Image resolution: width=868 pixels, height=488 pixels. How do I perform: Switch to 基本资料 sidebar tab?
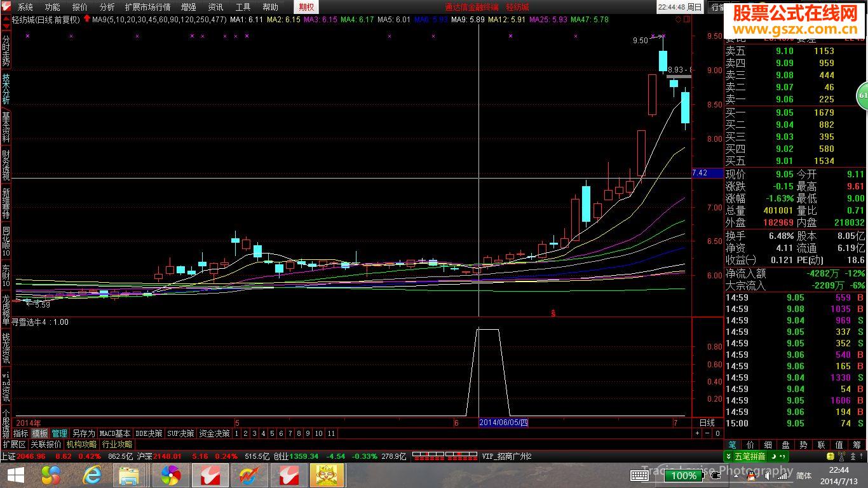click(x=6, y=127)
